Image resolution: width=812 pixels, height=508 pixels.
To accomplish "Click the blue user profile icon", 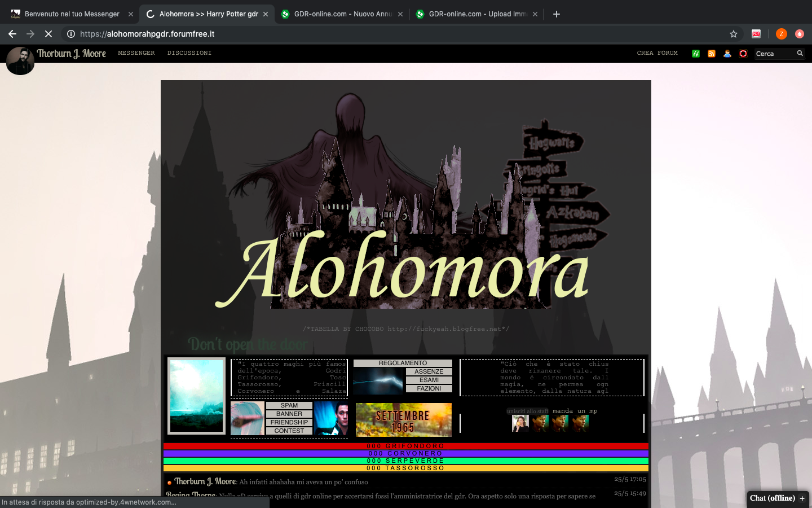I will point(727,54).
